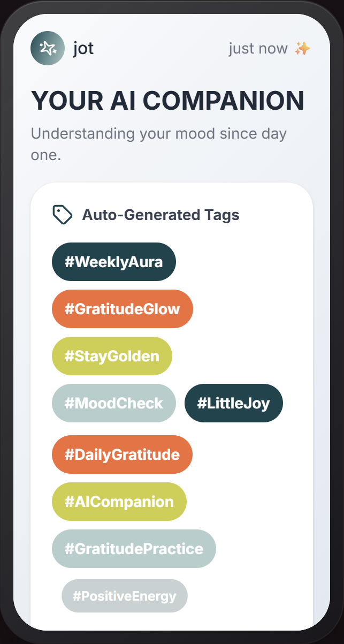Click the tag icon beside Auto-Generated Tags
This screenshot has width=344, height=644.
[x=62, y=215]
